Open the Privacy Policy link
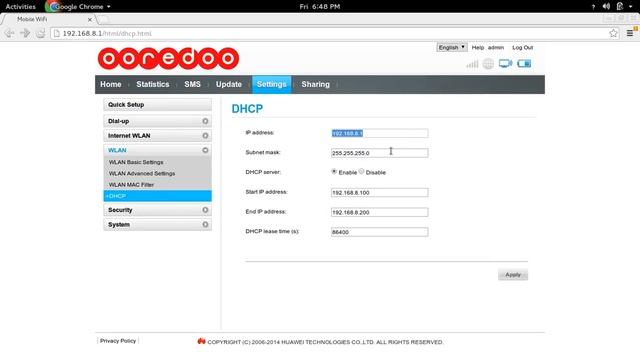Image resolution: width=640 pixels, height=360 pixels. tap(118, 341)
